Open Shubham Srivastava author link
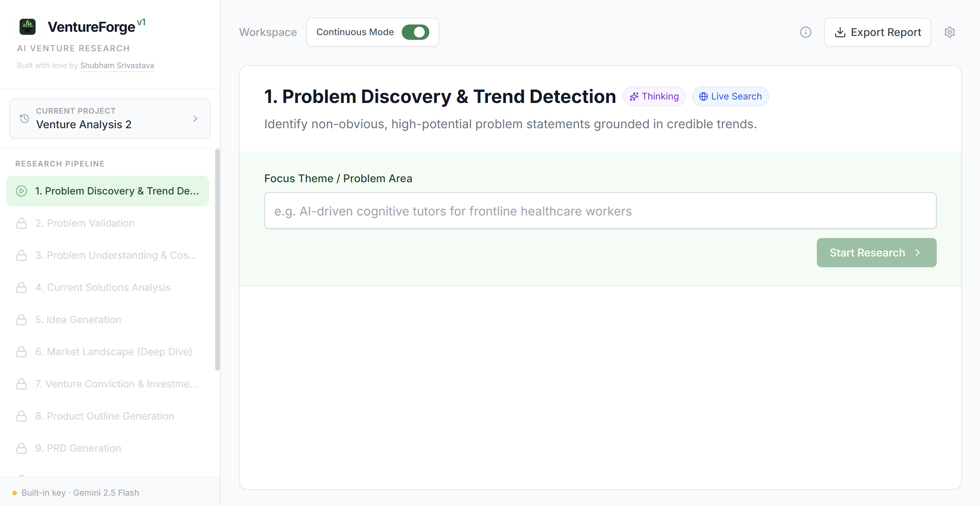This screenshot has width=980, height=506. [x=117, y=65]
